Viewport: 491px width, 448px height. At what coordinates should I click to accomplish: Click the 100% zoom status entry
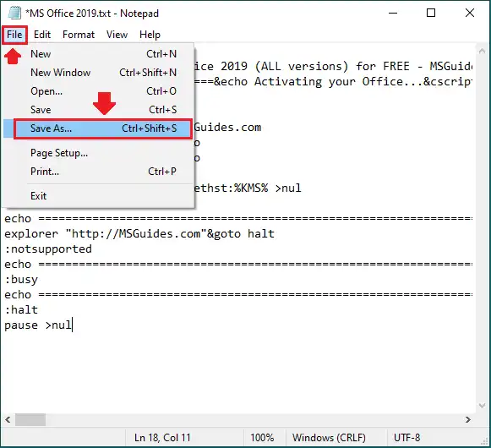tap(262, 437)
